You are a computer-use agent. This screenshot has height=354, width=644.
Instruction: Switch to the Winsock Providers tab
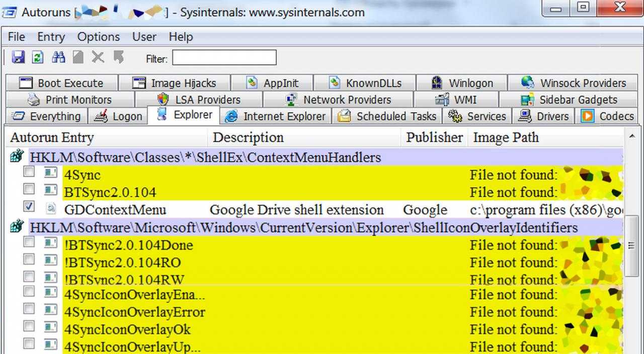[574, 83]
